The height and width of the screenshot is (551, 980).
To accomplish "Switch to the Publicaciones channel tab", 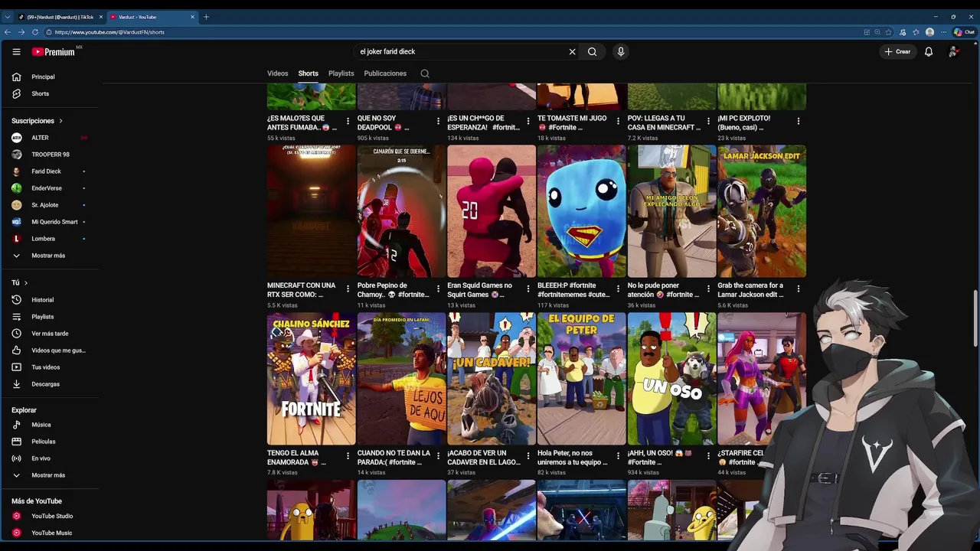I will point(385,73).
